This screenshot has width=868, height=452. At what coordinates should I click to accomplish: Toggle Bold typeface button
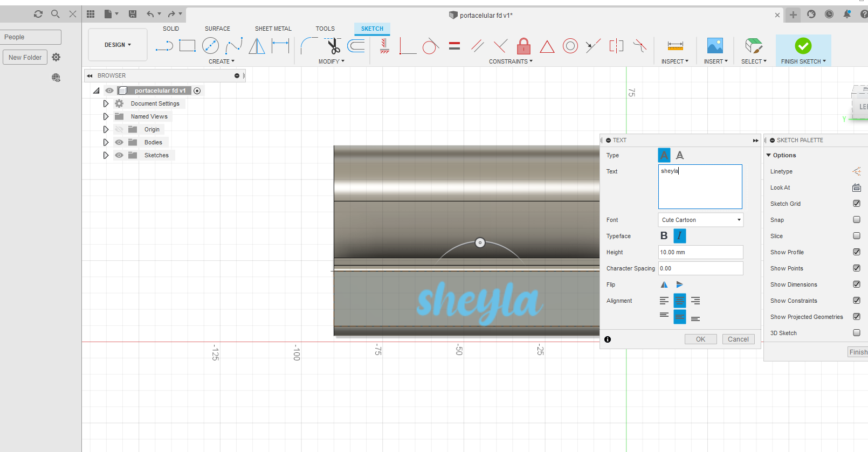tap(664, 235)
